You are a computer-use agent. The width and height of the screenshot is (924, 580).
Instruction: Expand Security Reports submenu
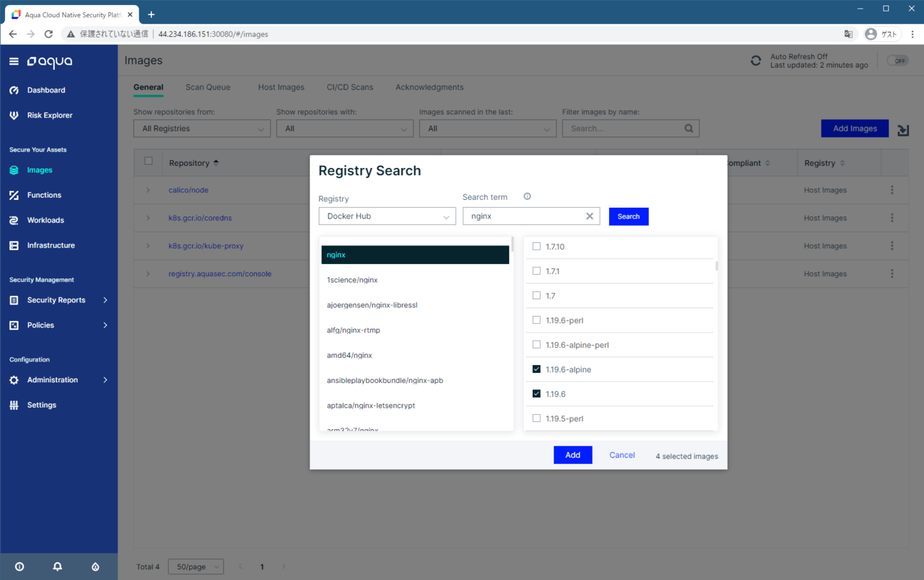[x=105, y=300]
